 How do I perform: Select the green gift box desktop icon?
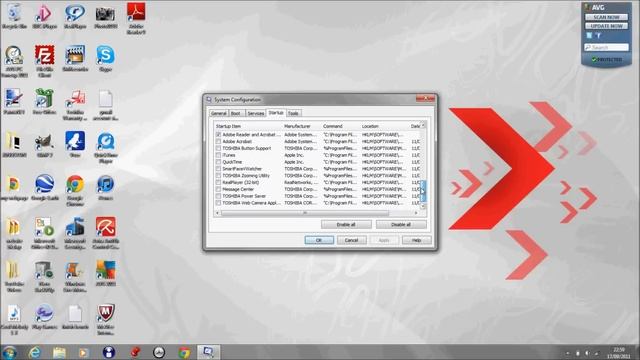point(44,102)
